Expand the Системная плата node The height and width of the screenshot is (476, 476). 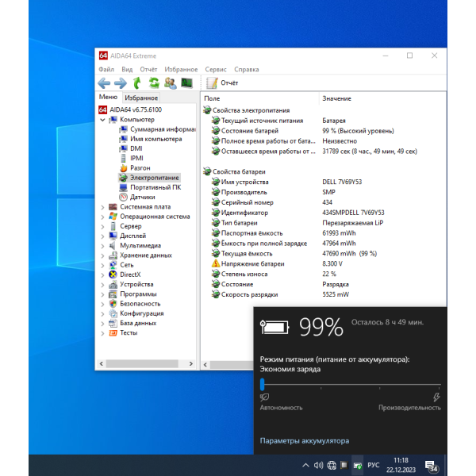tap(102, 207)
